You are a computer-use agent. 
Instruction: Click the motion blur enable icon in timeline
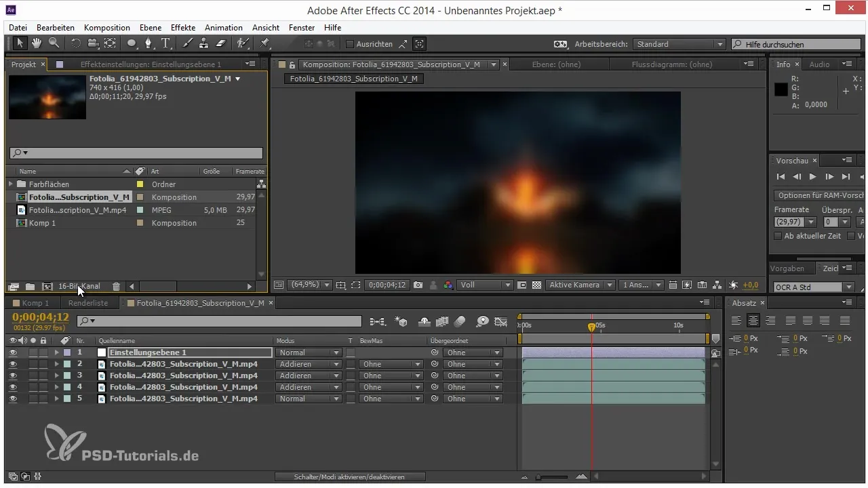click(x=460, y=321)
